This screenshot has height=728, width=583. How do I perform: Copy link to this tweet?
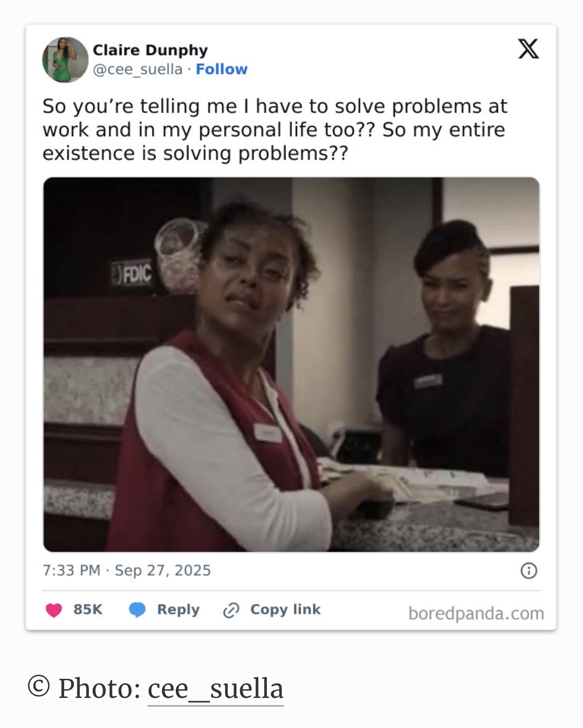pos(285,610)
